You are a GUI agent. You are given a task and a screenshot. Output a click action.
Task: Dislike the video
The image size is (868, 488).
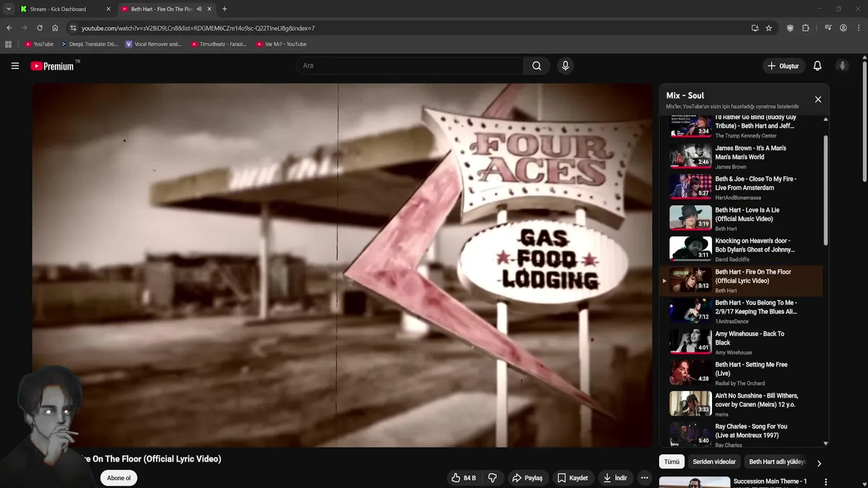tap(492, 478)
